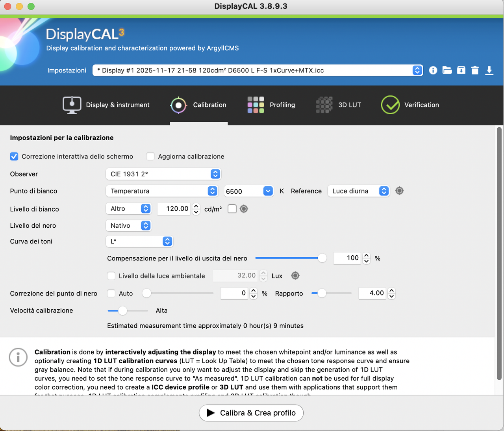Tick the checkbox next to cd/m²
504x431 pixels.
click(232, 209)
